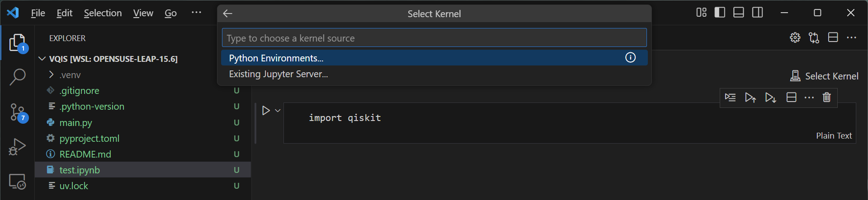This screenshot has height=200, width=868.
Task: Open the Source Control view
Action: point(18,112)
